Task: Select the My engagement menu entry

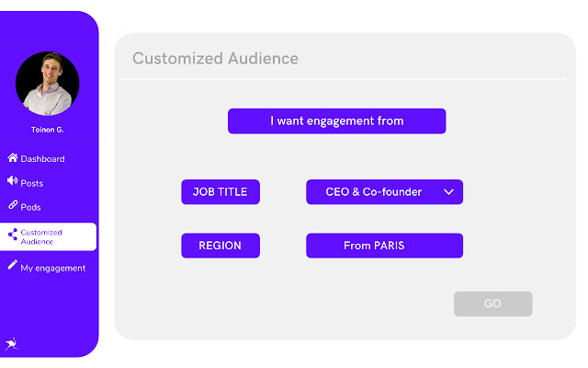Action: coord(52,268)
